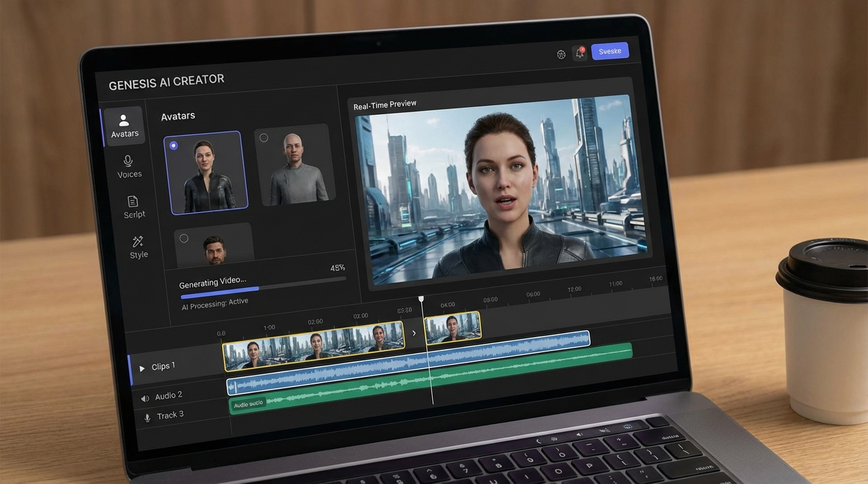This screenshot has width=868, height=484.
Task: Click the chevron arrow between video clips
Action: point(414,333)
